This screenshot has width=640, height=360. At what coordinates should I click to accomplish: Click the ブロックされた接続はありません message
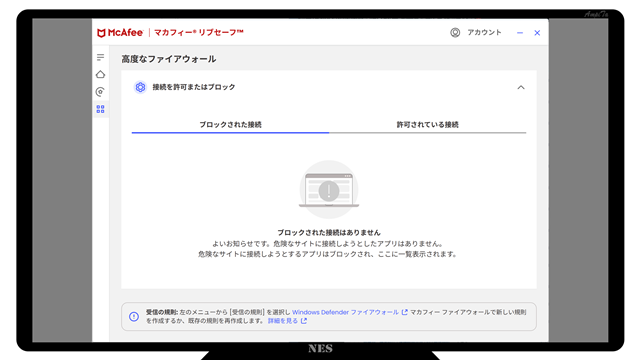(x=329, y=233)
